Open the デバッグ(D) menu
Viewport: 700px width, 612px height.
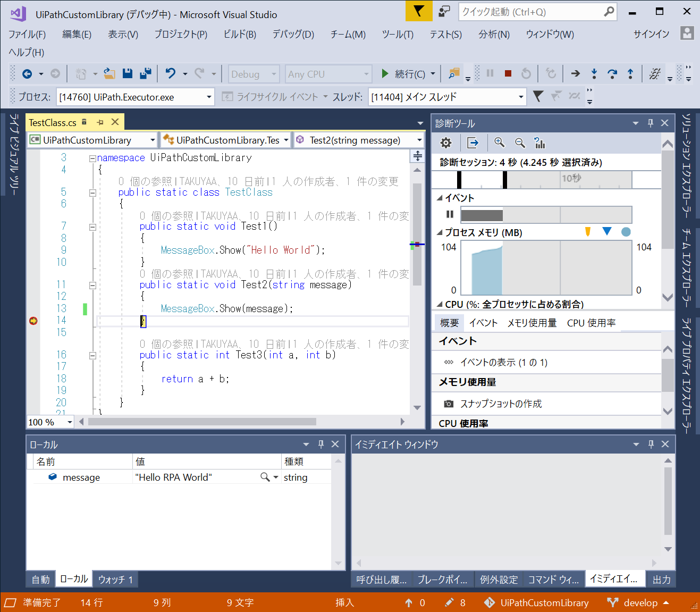(293, 35)
